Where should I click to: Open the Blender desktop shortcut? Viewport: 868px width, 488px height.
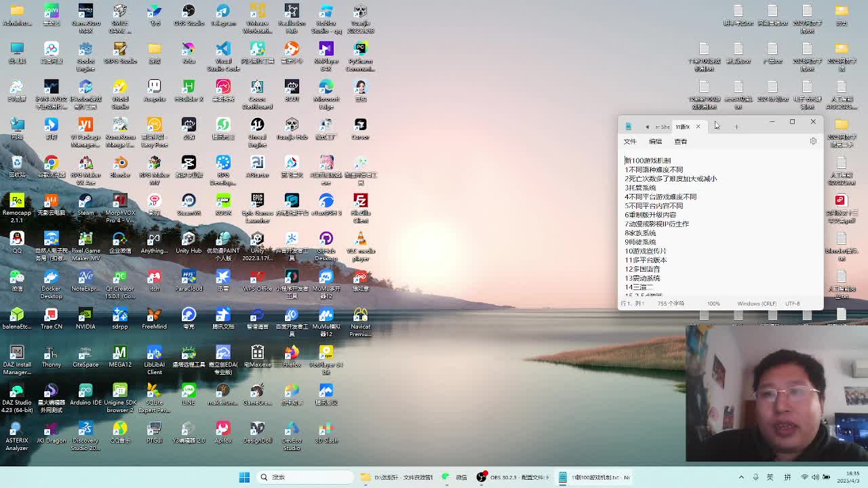click(120, 163)
